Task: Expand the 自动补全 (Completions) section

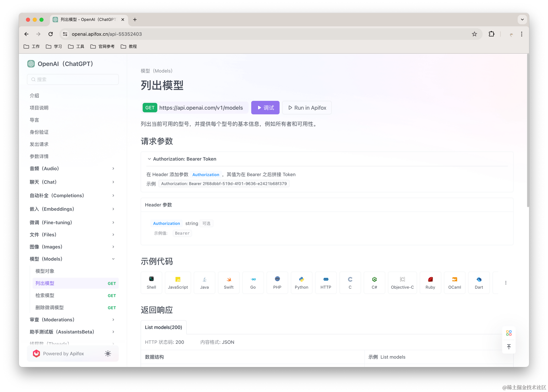Action: (72, 195)
